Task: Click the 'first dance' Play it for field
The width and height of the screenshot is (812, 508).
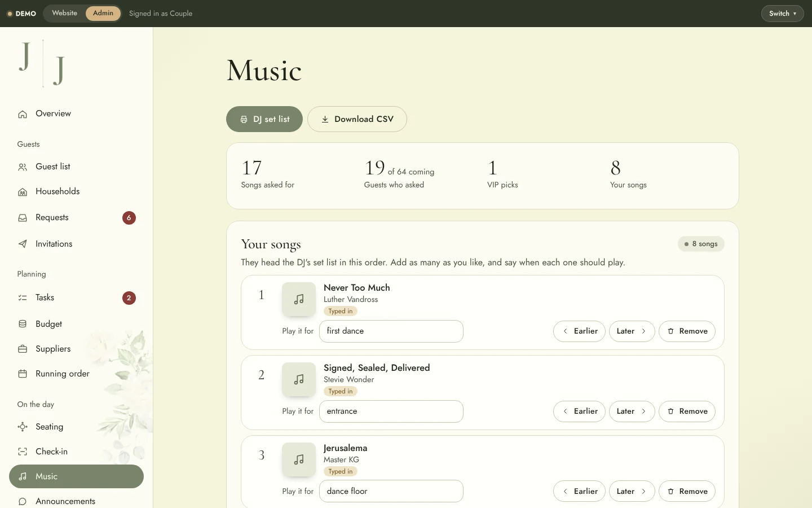Action: [x=391, y=331]
